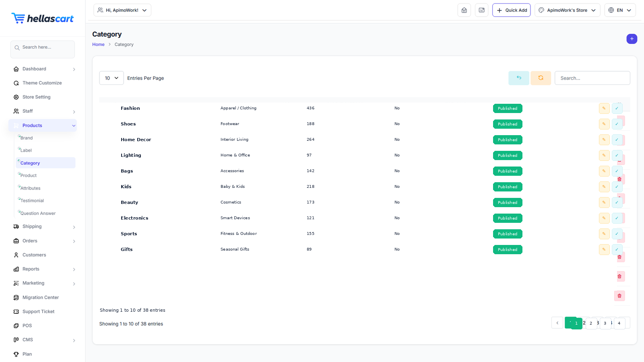Click the checkmark icon in Shoes row
Screen dimensions: 644x362
(617, 124)
